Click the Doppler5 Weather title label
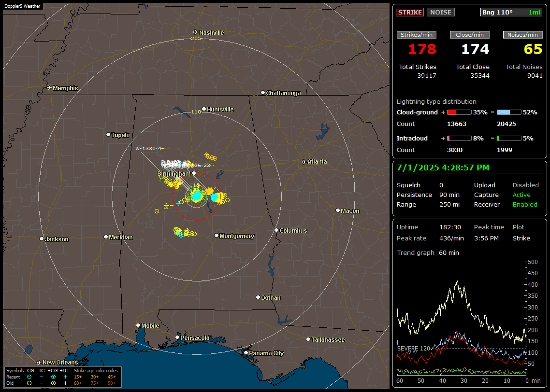Image resolution: width=550 pixels, height=392 pixels. click(22, 6)
